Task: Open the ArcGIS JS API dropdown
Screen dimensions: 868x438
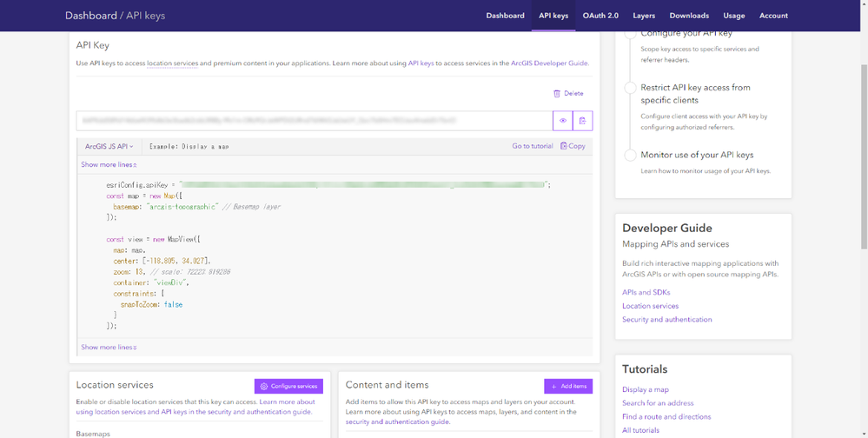Action: [109, 147]
